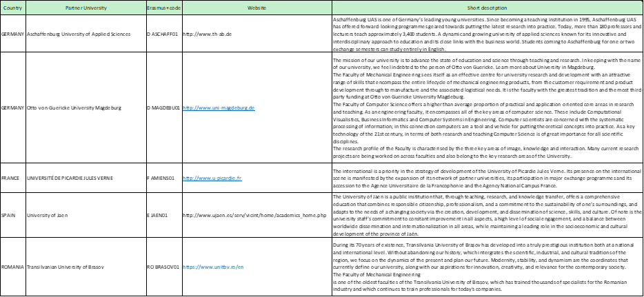Select the Partner University column header
Screen dimensions: 644x297
tap(85, 8)
